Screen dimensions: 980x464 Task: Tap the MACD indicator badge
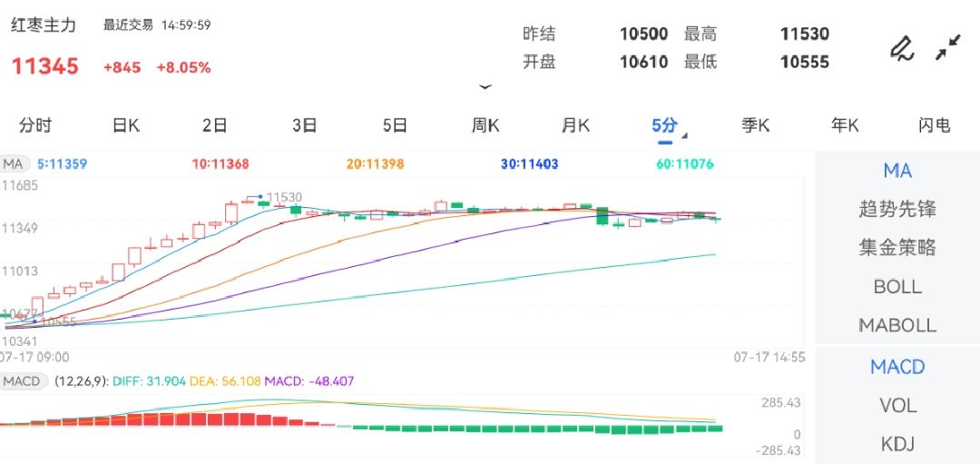(23, 380)
